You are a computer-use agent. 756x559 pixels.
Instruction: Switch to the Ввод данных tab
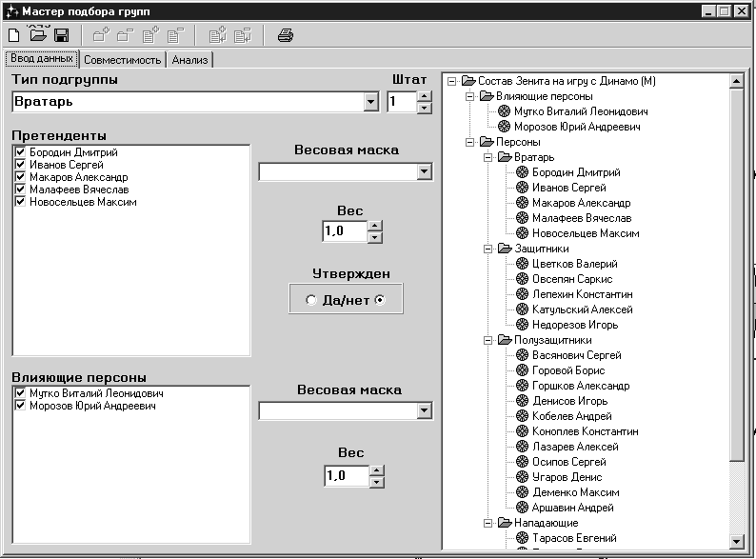(x=42, y=58)
